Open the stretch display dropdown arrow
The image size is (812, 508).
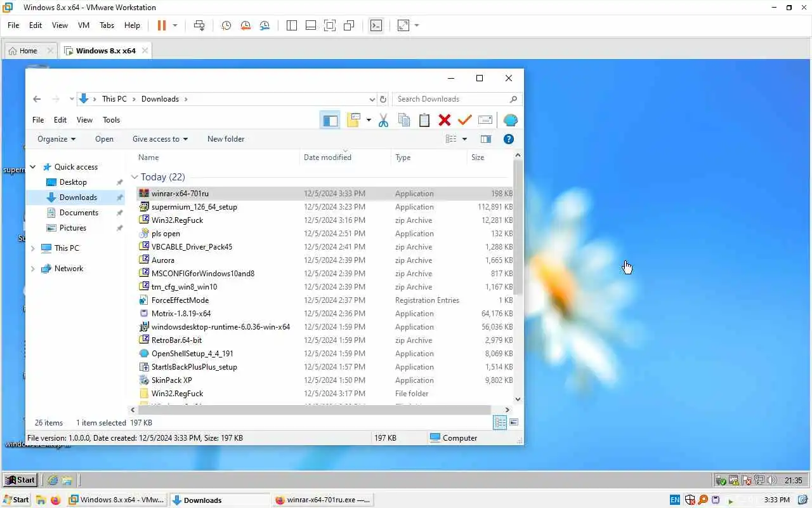(417, 25)
